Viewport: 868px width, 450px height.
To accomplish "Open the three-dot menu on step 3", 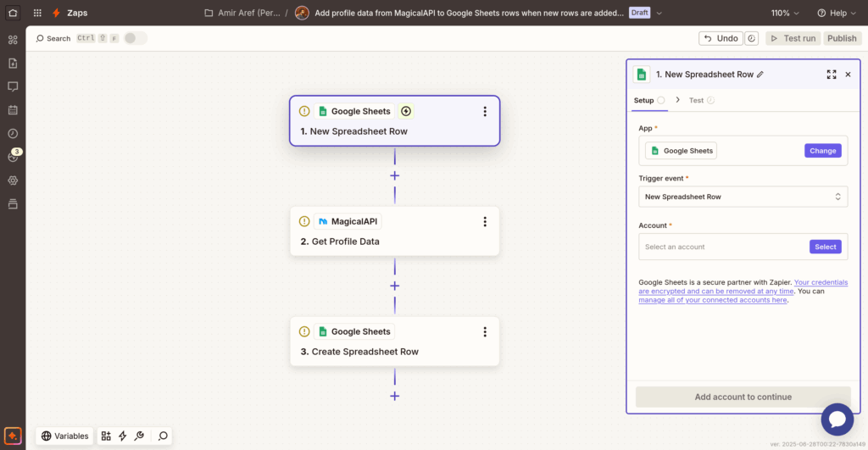I will tap(485, 331).
